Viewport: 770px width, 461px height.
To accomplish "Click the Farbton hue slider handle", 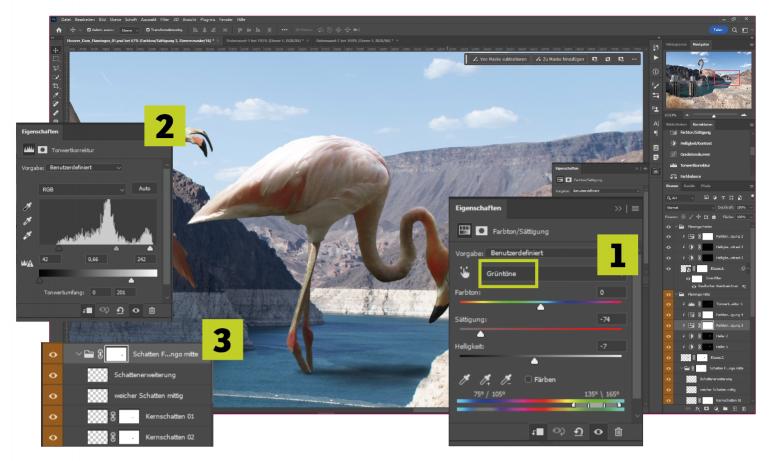I will [x=541, y=307].
